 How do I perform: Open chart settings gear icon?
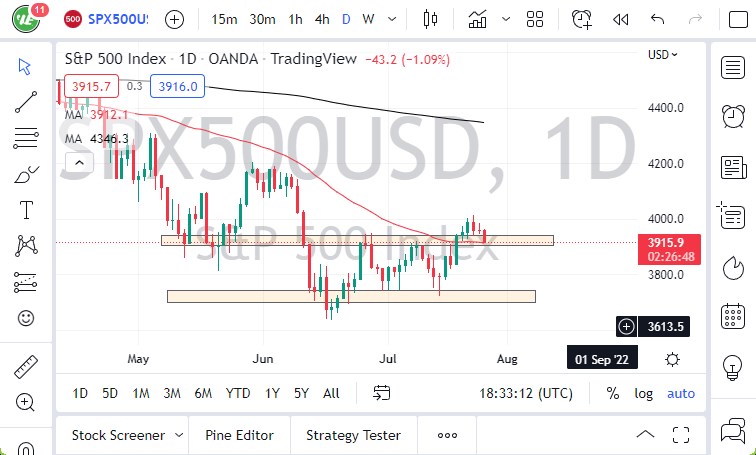click(x=673, y=359)
